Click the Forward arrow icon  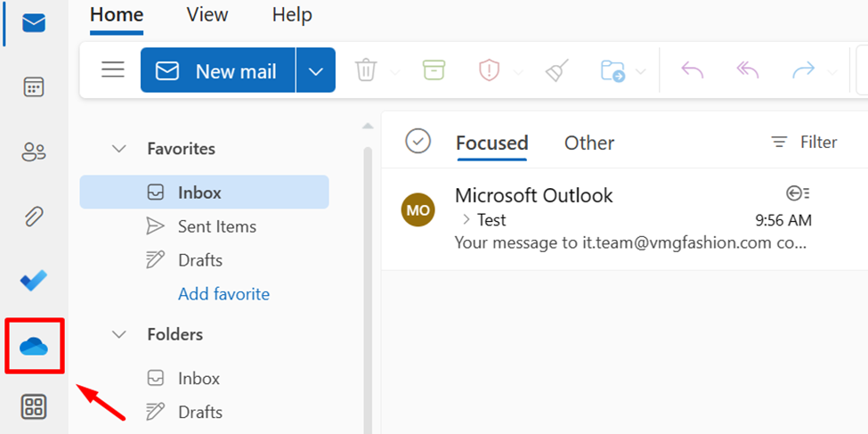pos(804,70)
